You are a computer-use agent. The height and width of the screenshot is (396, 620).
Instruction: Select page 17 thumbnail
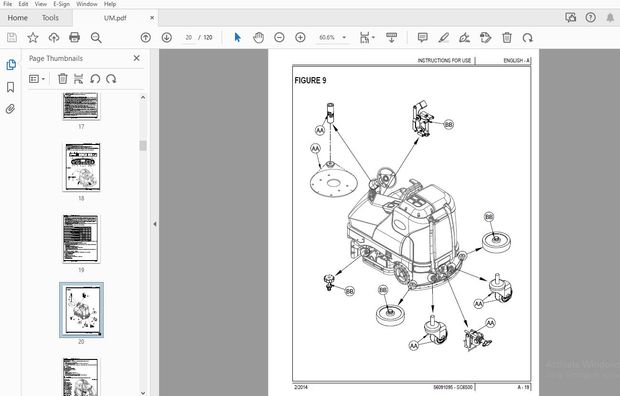click(81, 106)
